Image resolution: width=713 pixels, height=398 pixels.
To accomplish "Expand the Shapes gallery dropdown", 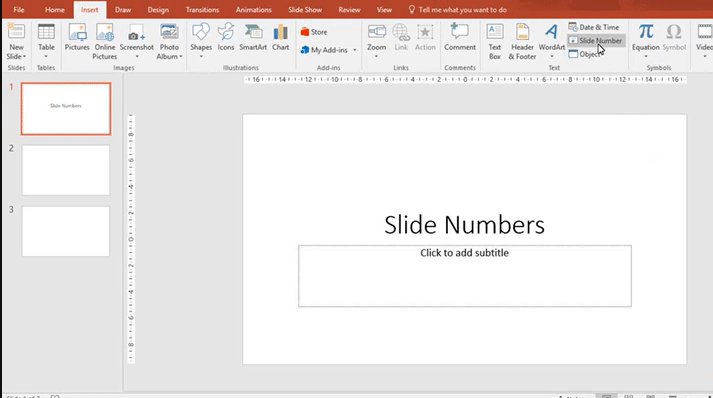I will point(201,56).
